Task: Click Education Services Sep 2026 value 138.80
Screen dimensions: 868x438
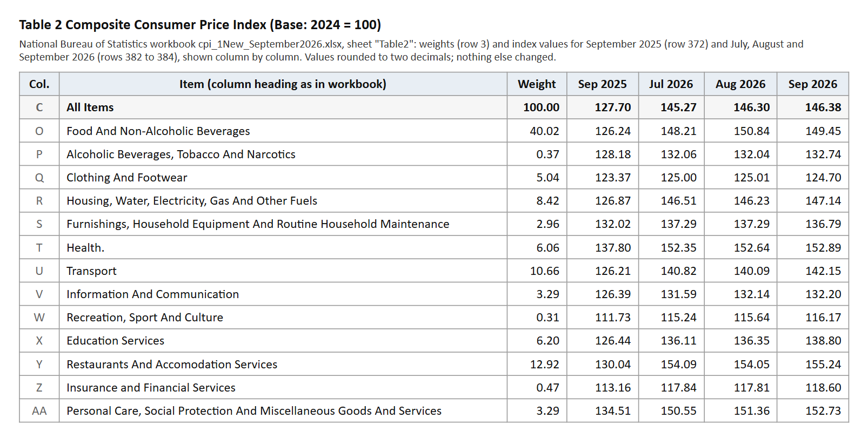Action: point(823,341)
